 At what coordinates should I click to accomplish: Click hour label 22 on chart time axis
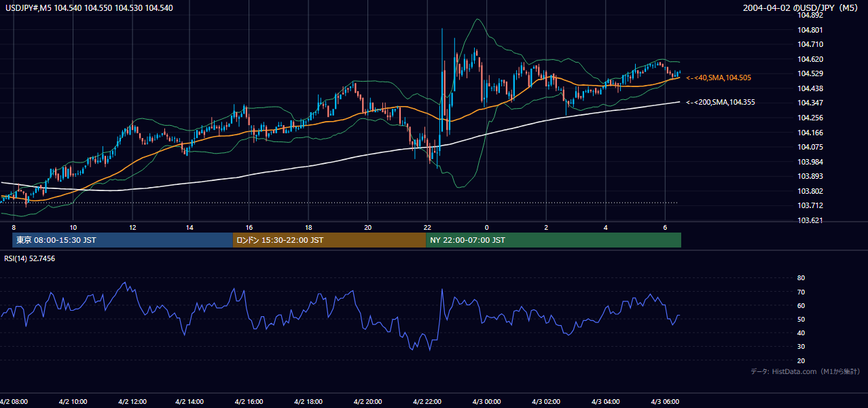(427, 227)
